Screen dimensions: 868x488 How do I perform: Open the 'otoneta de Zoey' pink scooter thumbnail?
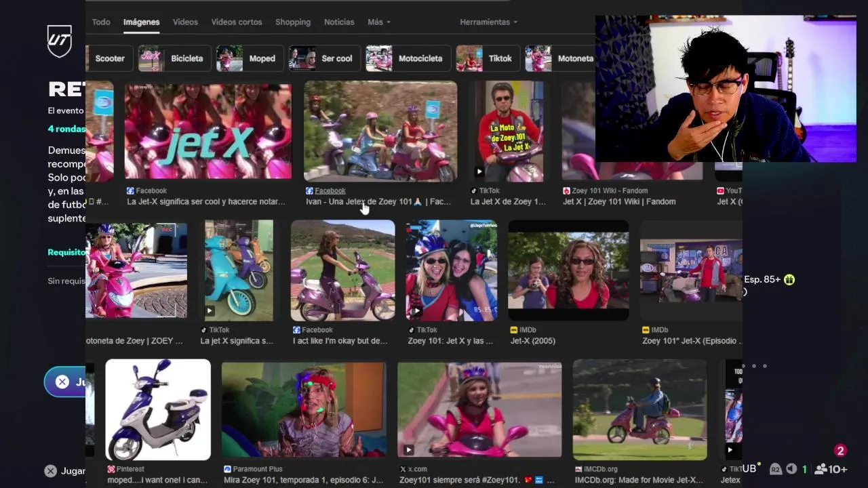136,270
